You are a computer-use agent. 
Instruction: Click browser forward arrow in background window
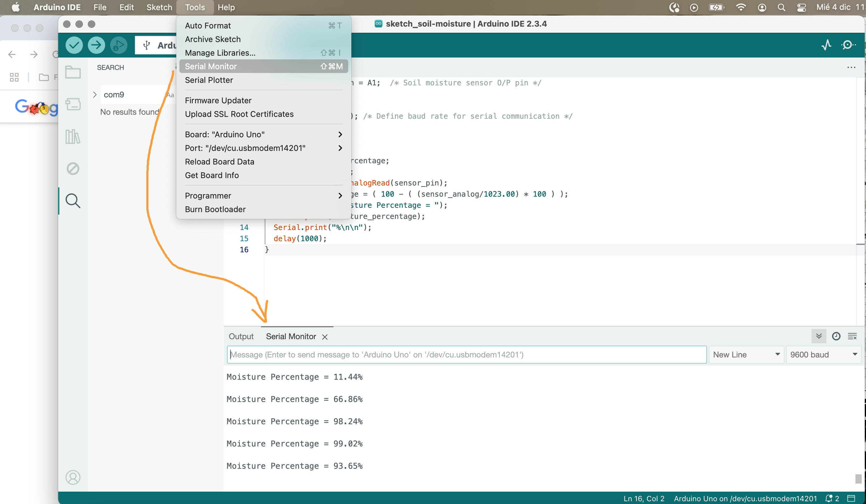[34, 54]
